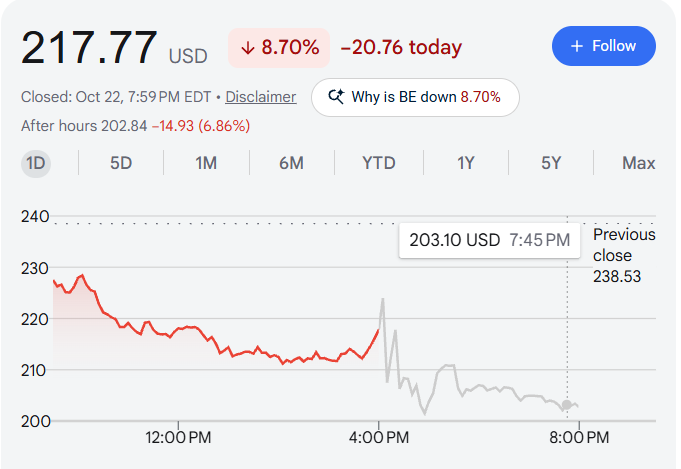Viewport: 681px width, 469px height.
Task: Switch to the 5D time range
Action: 121,163
